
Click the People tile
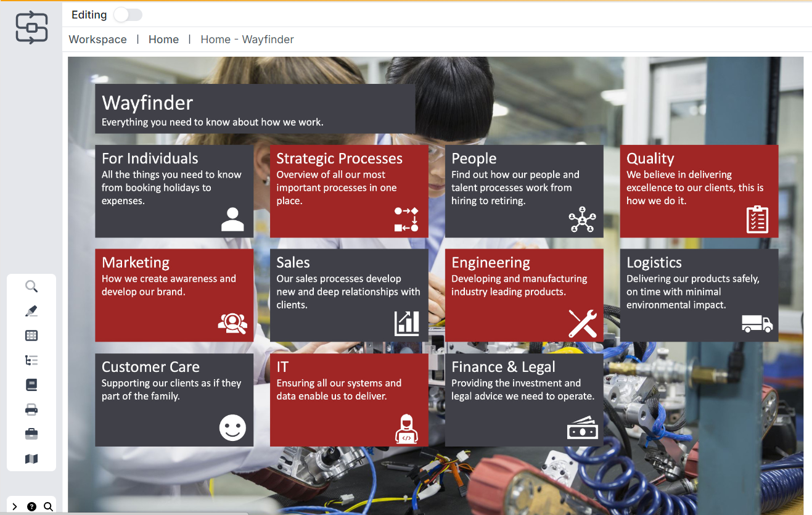coord(523,191)
